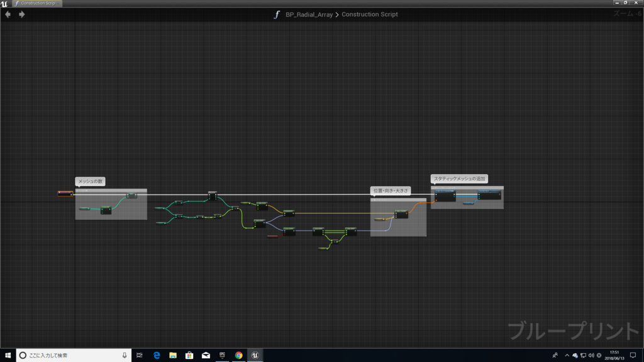
Task: Select the Construction Script editor tab
Action: point(37,3)
